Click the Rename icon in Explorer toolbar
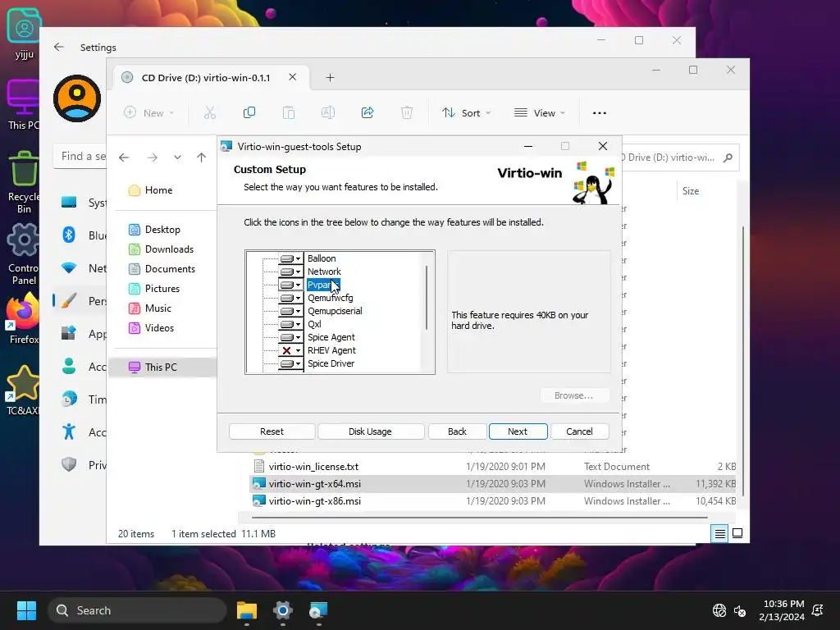 (x=328, y=113)
